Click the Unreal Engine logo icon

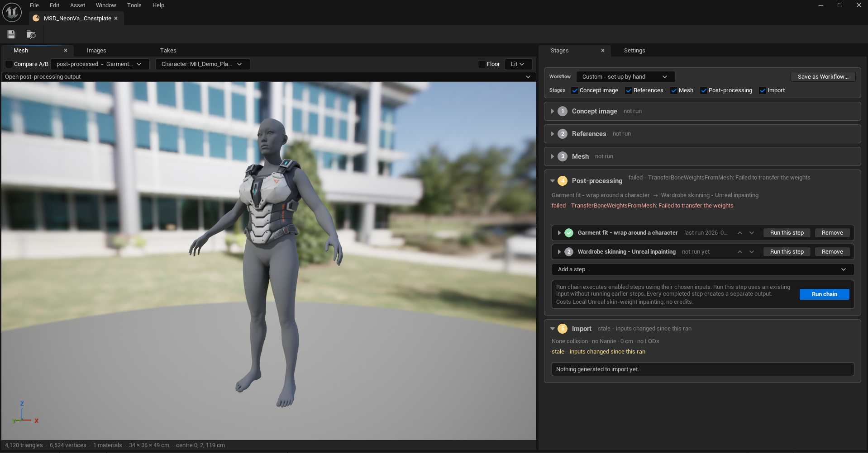(12, 12)
